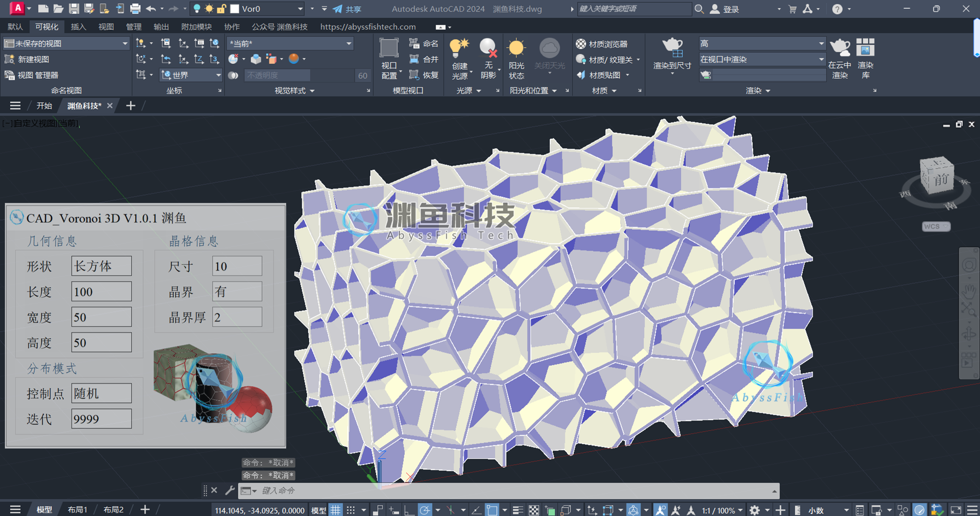Screen dimensions: 980x516
Task: Toggle the layer lock icon in layer dropdown
Action: [221, 8]
